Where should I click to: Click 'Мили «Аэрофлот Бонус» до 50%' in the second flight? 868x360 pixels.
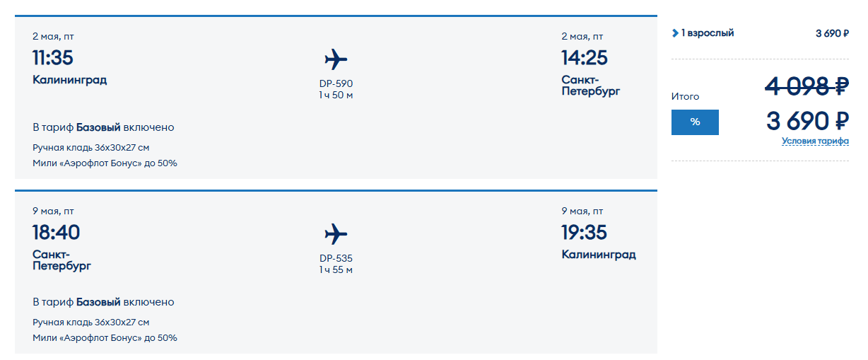tap(105, 338)
